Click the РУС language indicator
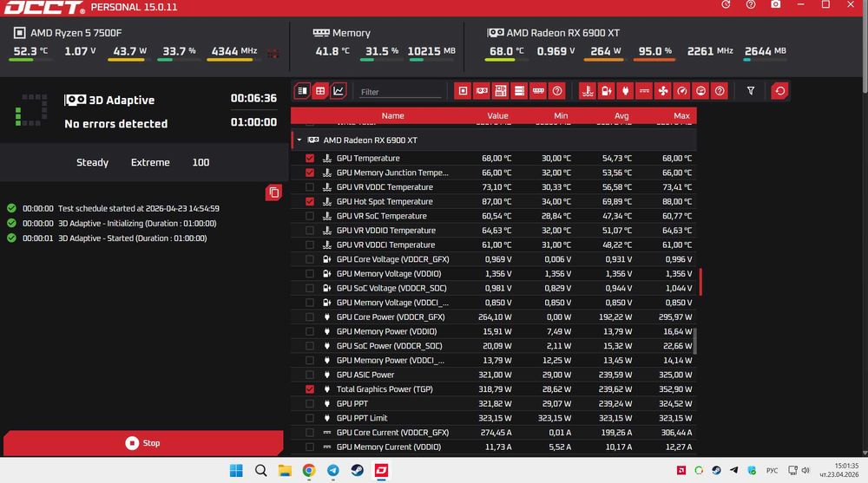Screen dimensions: 868x483 pos(772,470)
